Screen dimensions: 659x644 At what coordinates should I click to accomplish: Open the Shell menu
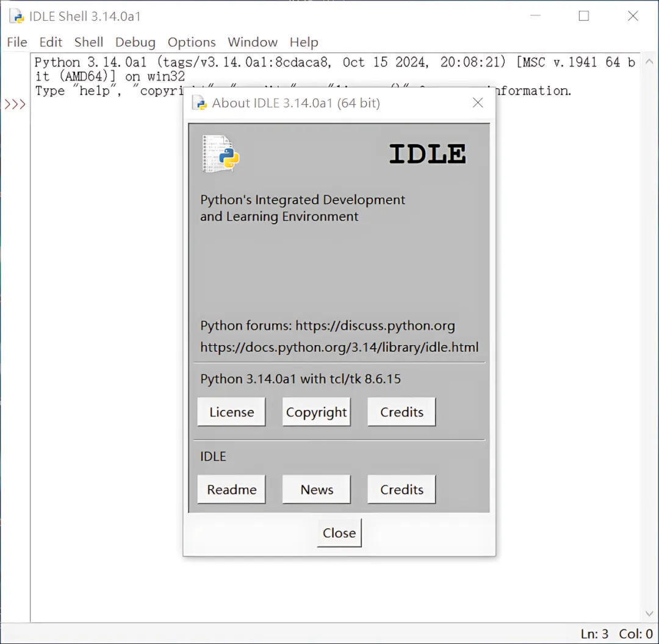pyautogui.click(x=88, y=42)
